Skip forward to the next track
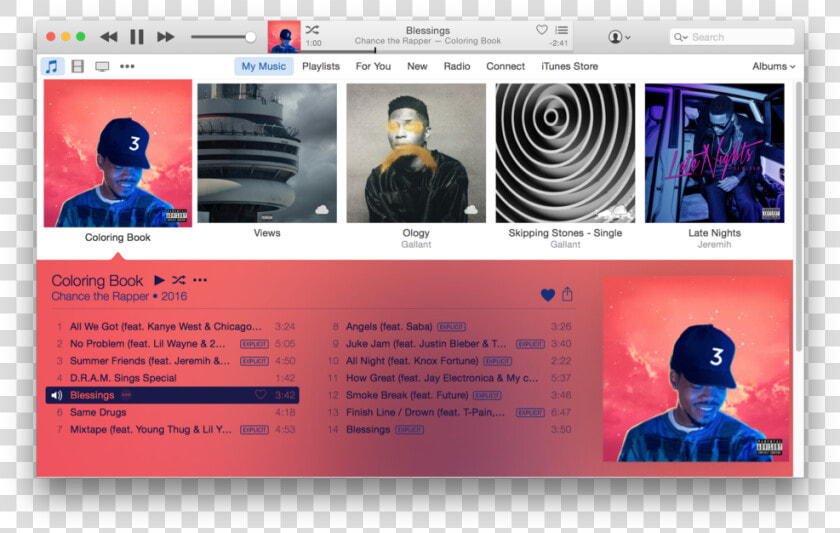 pyautogui.click(x=166, y=37)
